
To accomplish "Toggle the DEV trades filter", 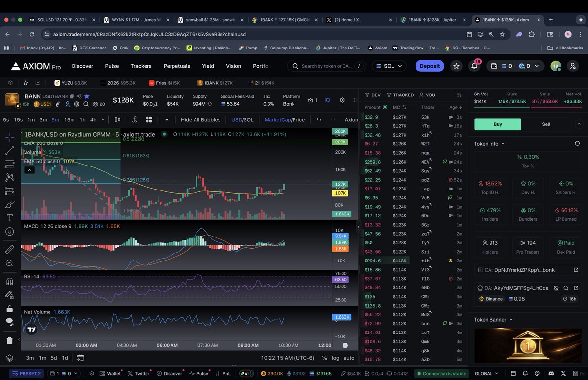I will [x=372, y=95].
